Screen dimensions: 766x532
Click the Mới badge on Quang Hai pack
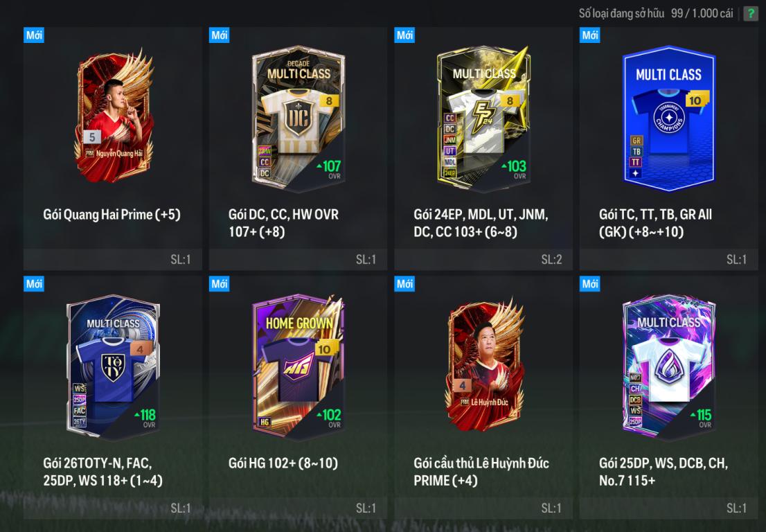coord(34,35)
